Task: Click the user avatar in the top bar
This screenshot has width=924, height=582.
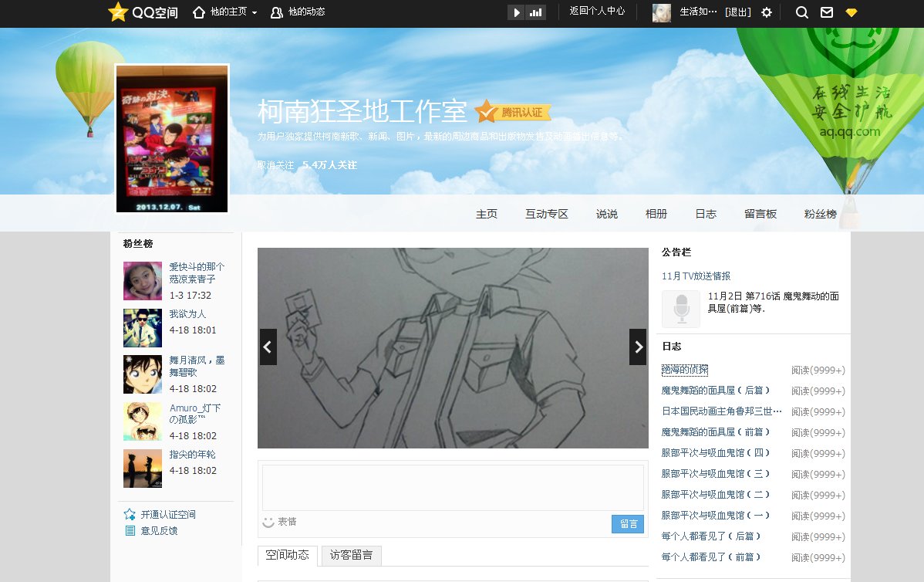Action: (x=662, y=12)
